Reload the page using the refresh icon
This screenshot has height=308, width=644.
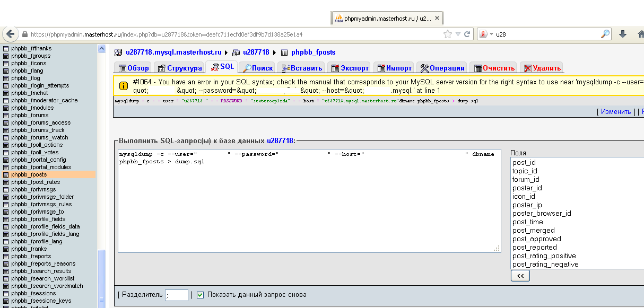pos(467,34)
